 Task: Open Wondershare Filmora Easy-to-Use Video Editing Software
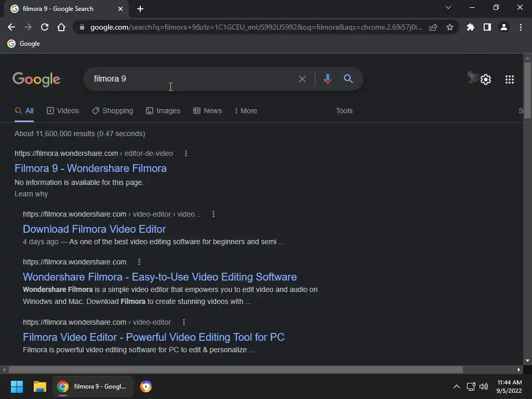(x=160, y=277)
